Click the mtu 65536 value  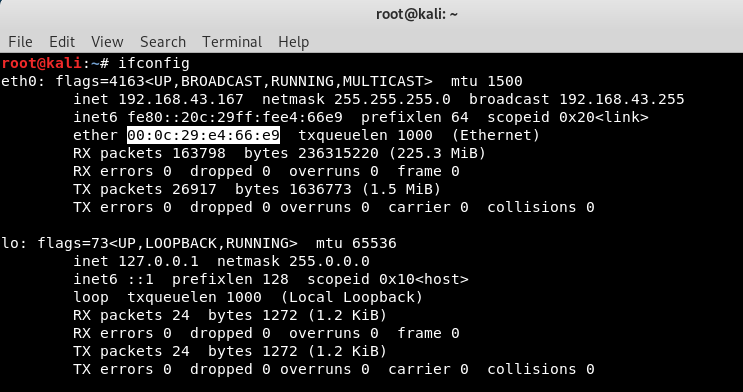point(374,243)
